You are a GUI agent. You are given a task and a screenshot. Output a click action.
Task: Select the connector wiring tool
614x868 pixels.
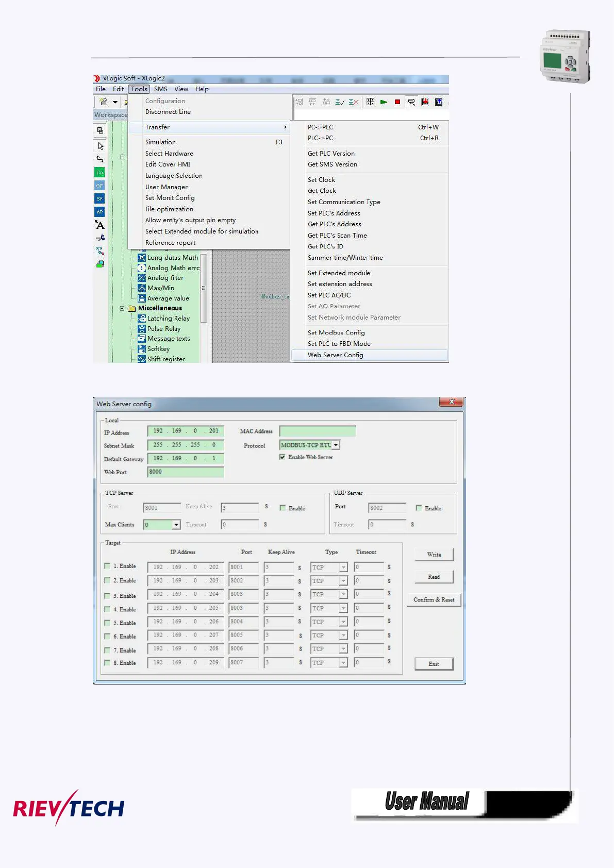pos(100,159)
